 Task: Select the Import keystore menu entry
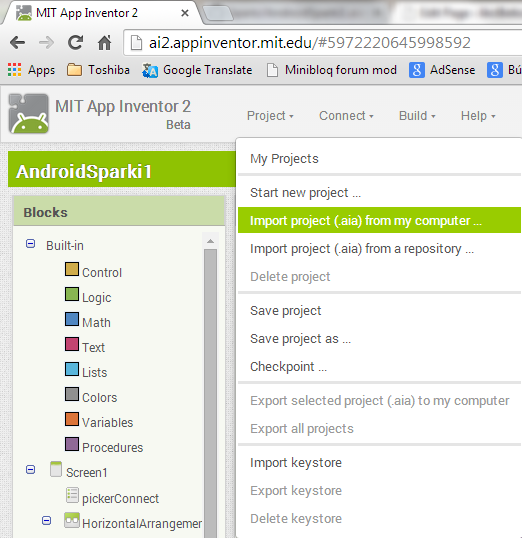379,463
